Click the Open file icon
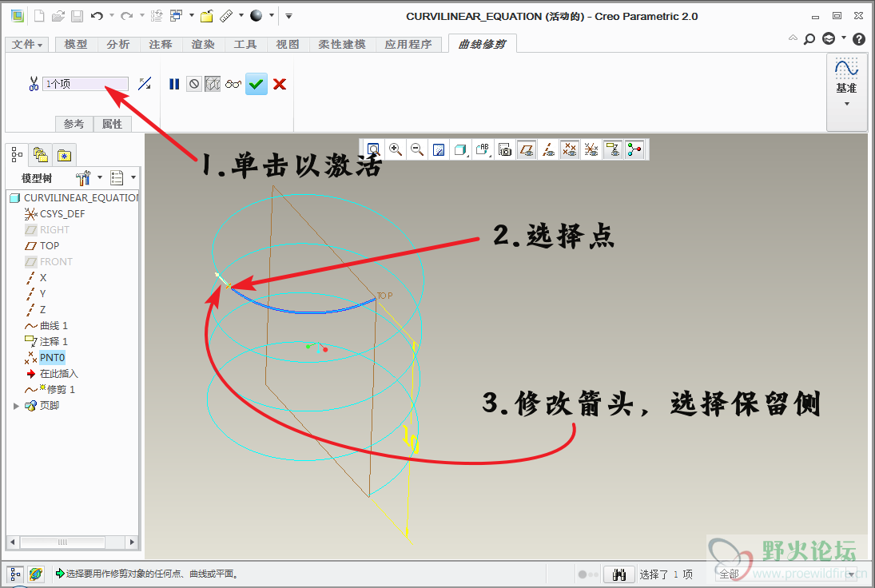The height and width of the screenshot is (588, 875). [58, 16]
